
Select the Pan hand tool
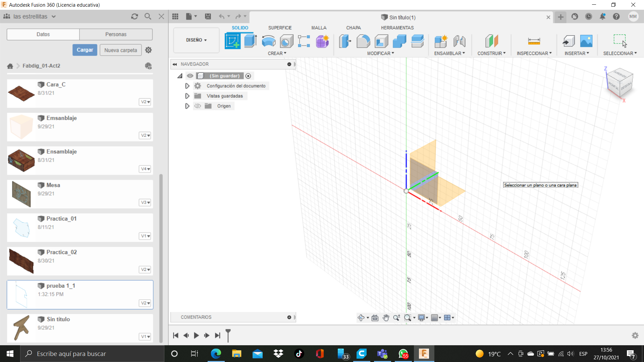(x=386, y=318)
